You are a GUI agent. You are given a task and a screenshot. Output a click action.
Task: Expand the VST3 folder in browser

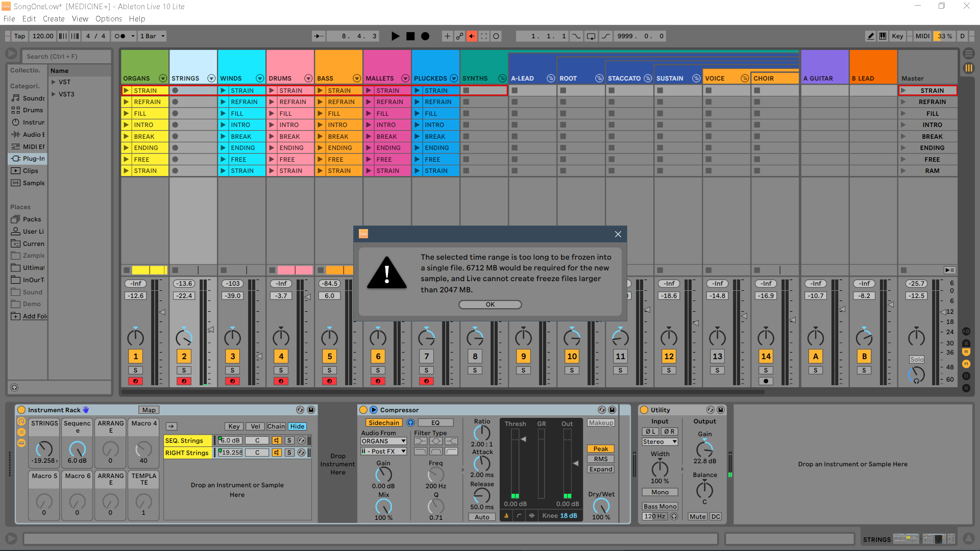coord(54,94)
